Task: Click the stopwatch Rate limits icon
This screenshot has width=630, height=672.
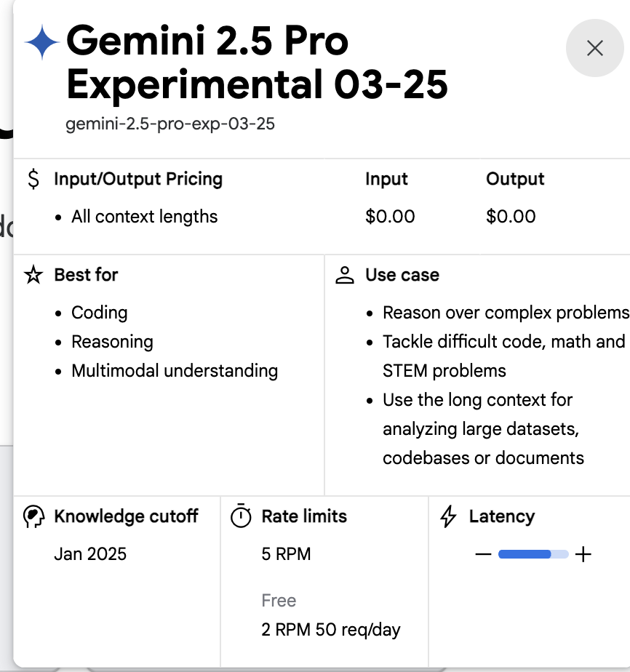Action: 241,517
